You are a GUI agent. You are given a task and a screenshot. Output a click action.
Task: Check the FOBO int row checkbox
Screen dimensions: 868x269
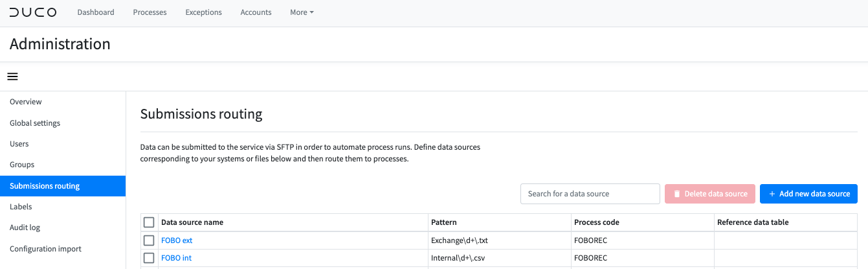pos(149,258)
